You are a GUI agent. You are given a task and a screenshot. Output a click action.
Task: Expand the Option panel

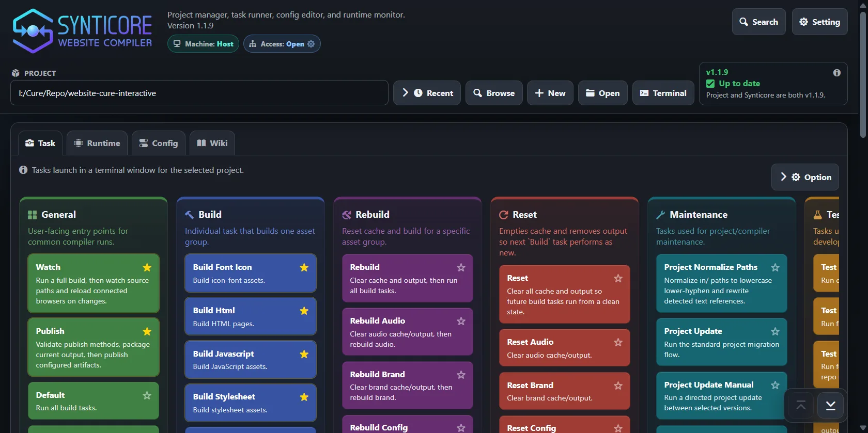(x=805, y=177)
